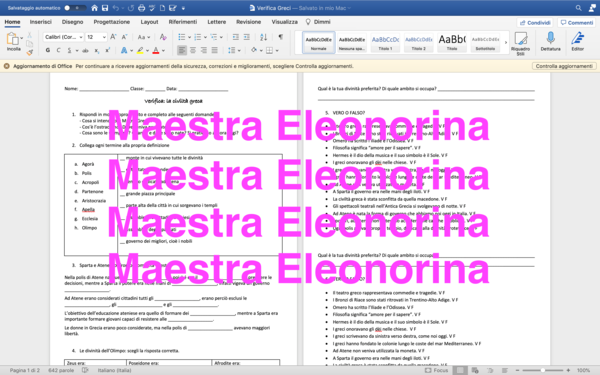Open the Revisione tab
Screen dimensions: 600x375
248,22
